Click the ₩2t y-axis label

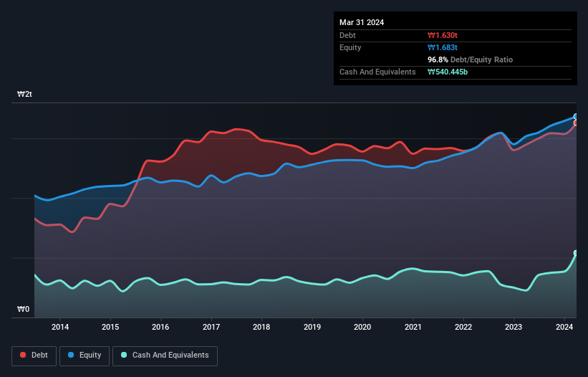(x=24, y=94)
